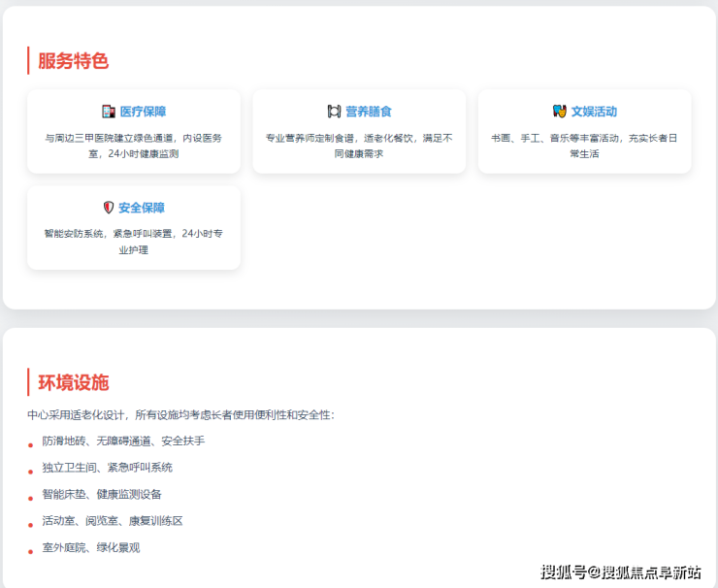The image size is (718, 588).
Task: Click the masks icon beside 文娱活动
Action: pos(559,112)
